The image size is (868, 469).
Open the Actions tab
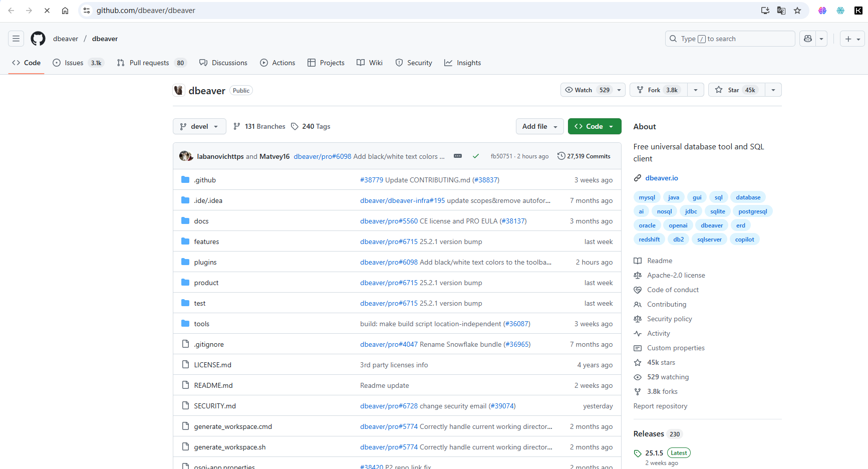pos(278,63)
